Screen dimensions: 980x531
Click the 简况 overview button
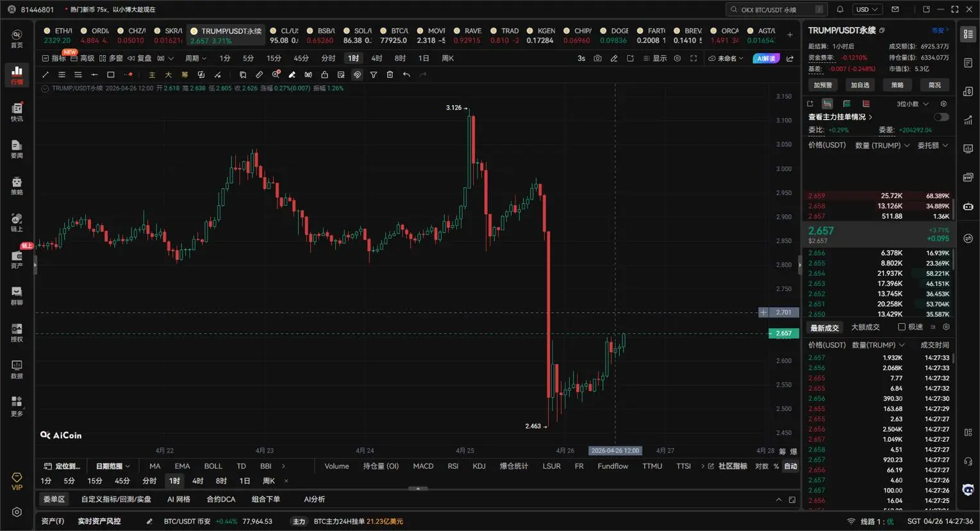pos(934,85)
